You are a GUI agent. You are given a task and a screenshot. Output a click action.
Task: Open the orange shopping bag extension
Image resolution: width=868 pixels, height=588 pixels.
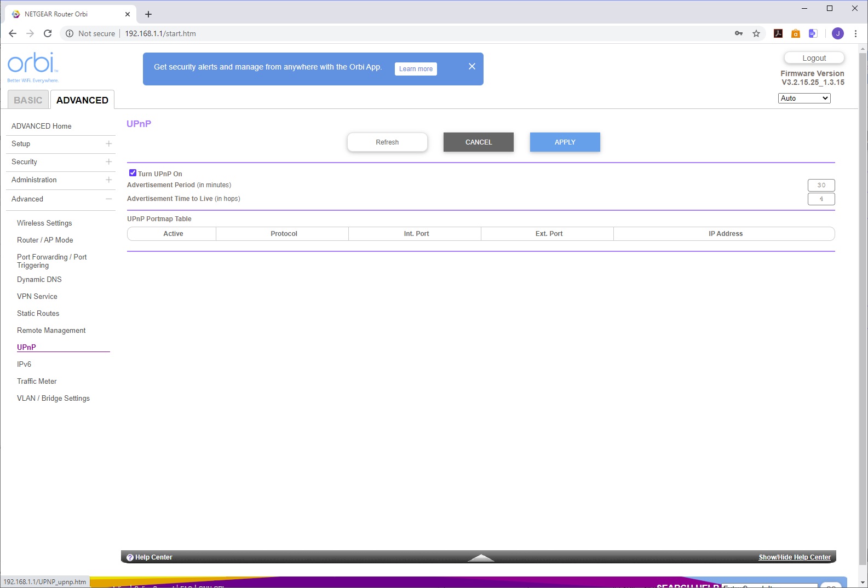tap(796, 33)
